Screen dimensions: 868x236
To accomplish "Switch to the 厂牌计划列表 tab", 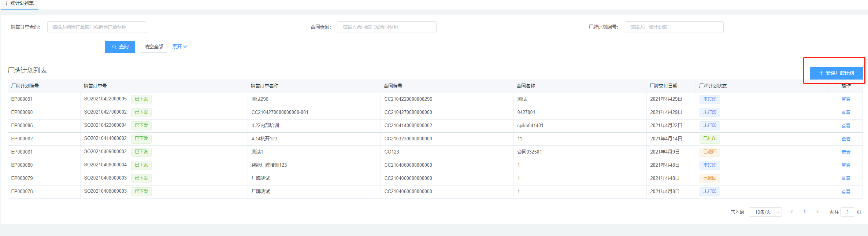I will pos(20,3).
